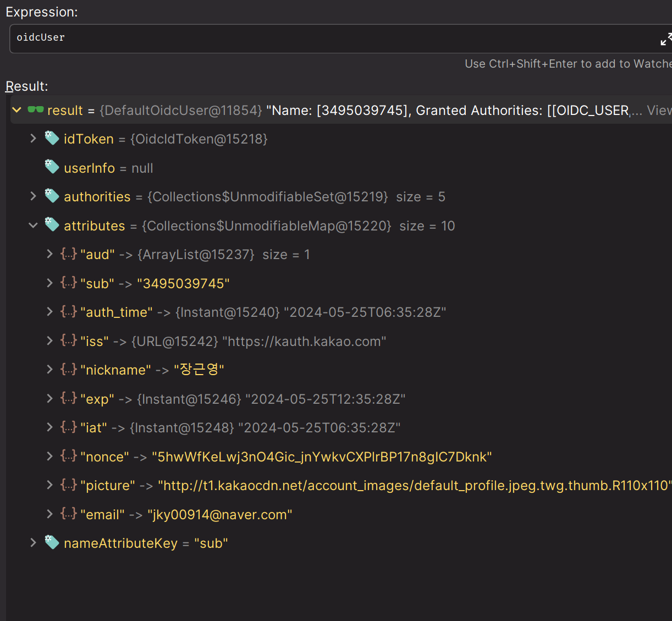672x621 pixels.
Task: Select the "iss" kauth.kakao.com row
Action: pos(233,342)
